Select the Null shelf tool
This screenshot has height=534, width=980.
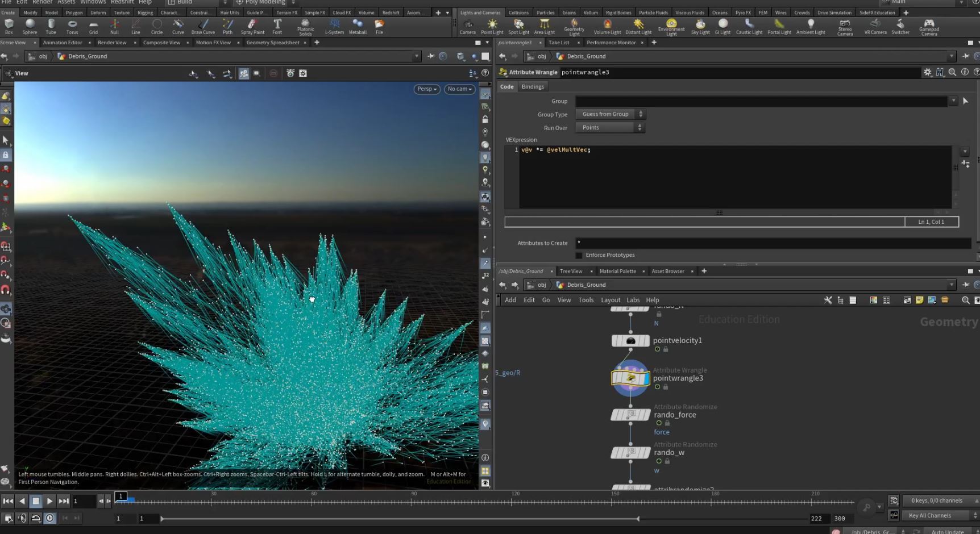click(x=114, y=26)
